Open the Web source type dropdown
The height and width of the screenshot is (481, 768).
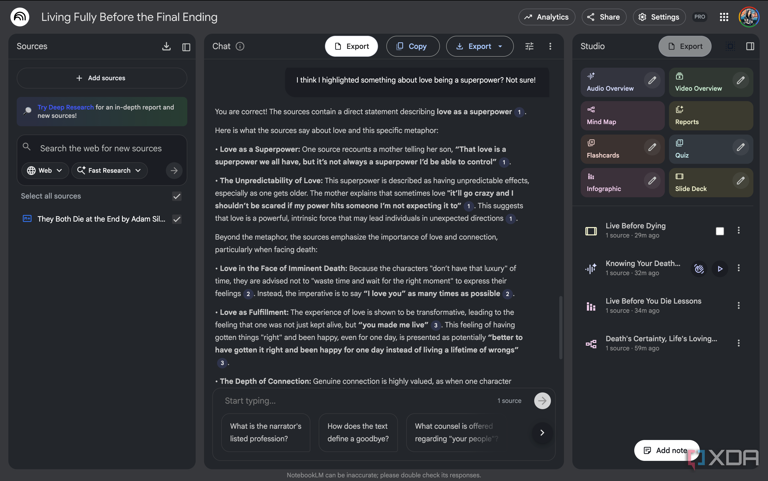click(x=45, y=171)
